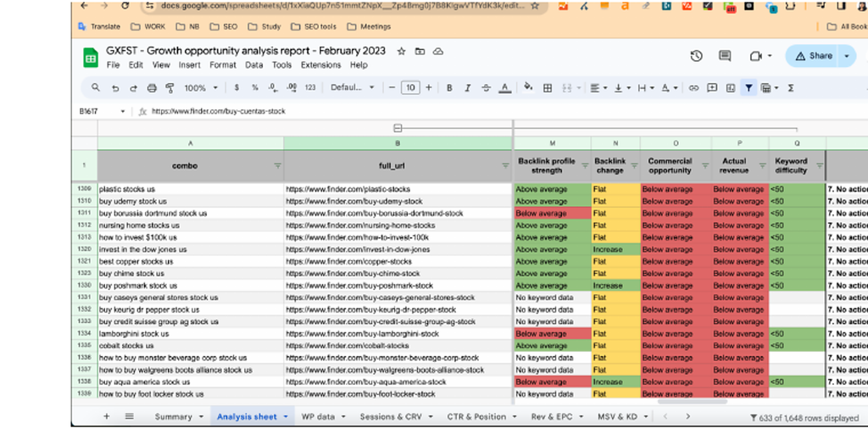This screenshot has height=445, width=868.
Task: Star the spreadsheet title
Action: [x=401, y=52]
